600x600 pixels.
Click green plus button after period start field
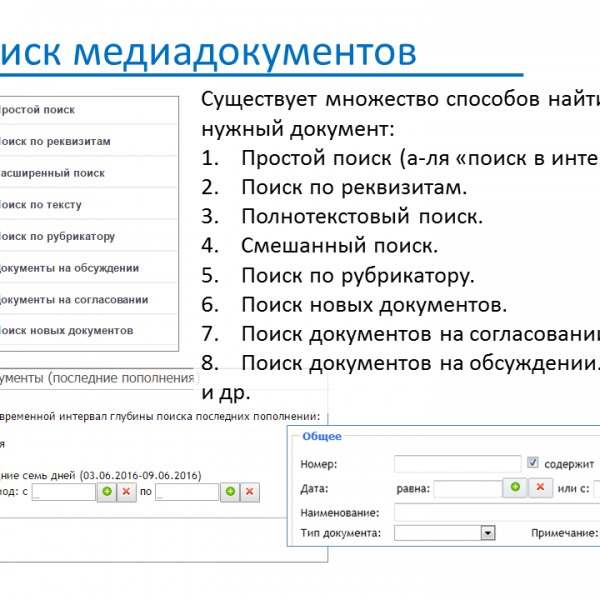[x=107, y=492]
